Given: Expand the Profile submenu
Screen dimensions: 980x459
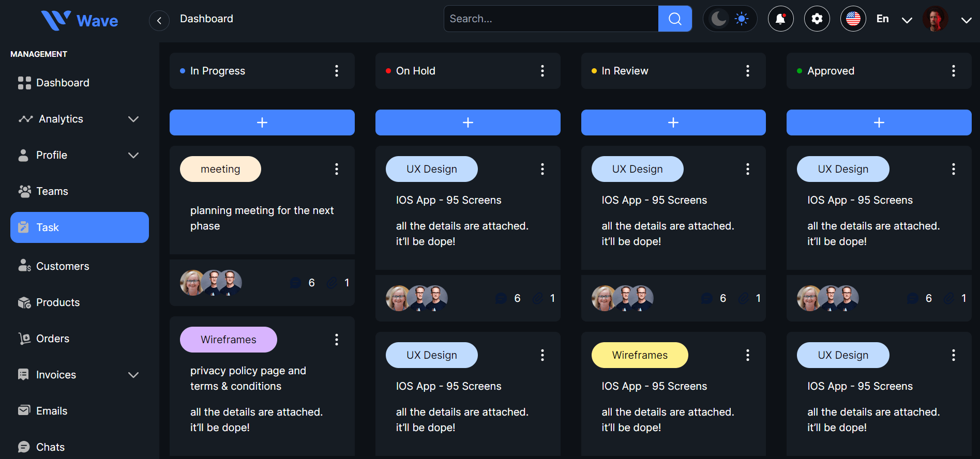Looking at the screenshot, I should [133, 155].
